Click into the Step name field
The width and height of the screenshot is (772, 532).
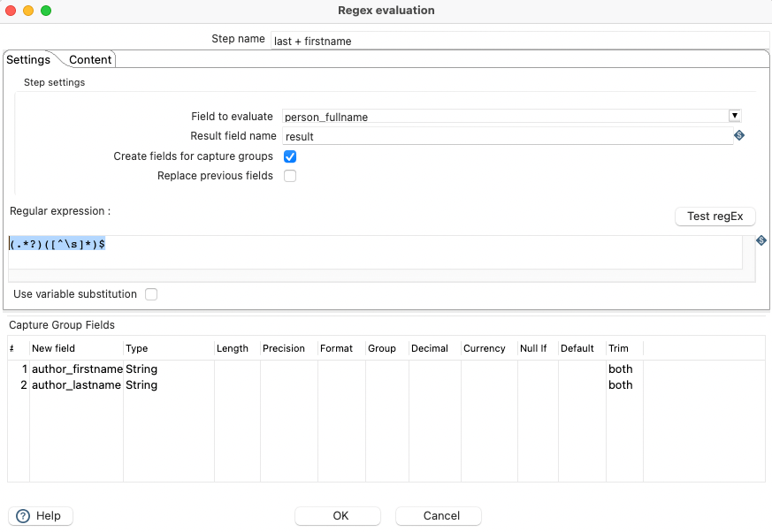point(520,41)
